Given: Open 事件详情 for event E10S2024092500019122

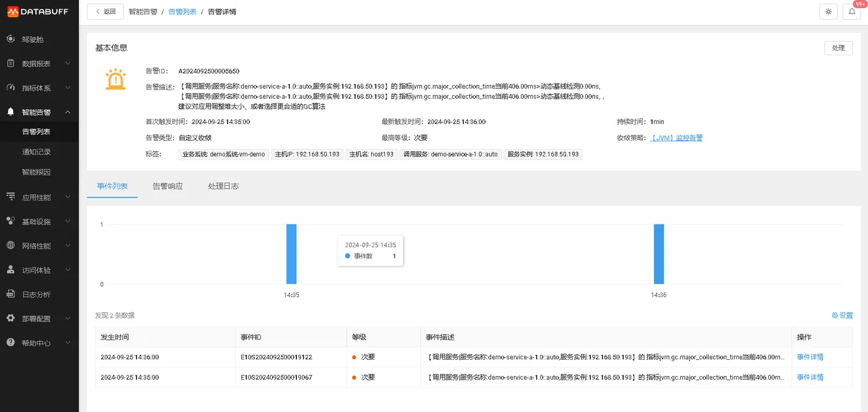Looking at the screenshot, I should pos(810,357).
